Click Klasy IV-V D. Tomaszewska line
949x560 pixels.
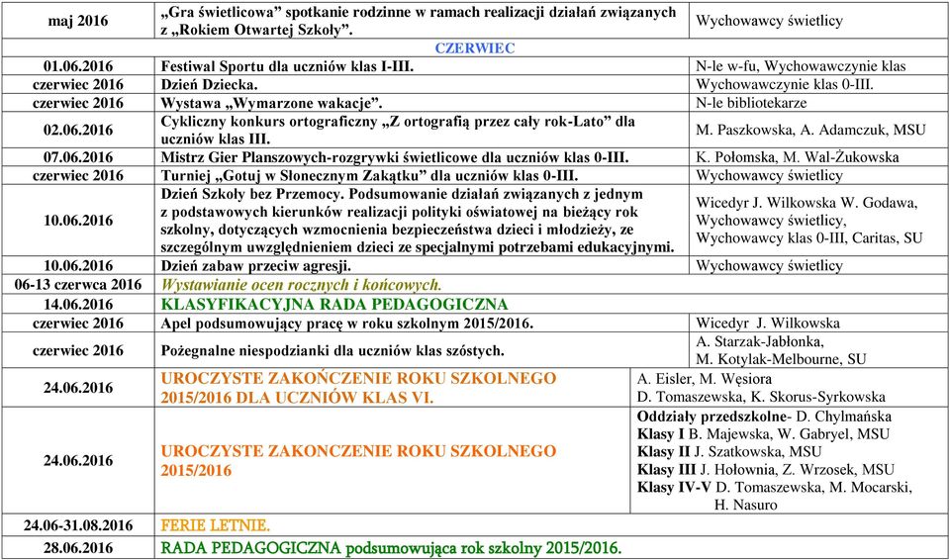774,488
